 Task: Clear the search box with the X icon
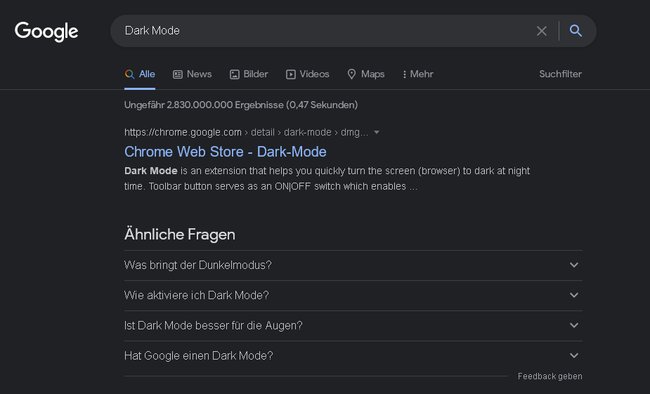pos(541,31)
